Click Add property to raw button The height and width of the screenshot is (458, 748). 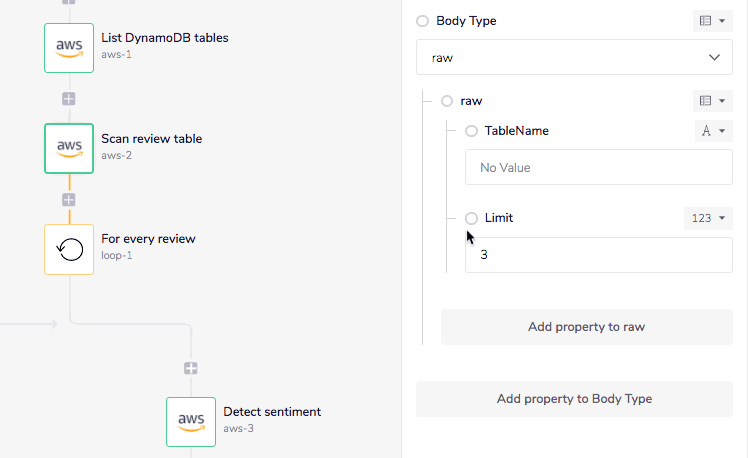[586, 327]
